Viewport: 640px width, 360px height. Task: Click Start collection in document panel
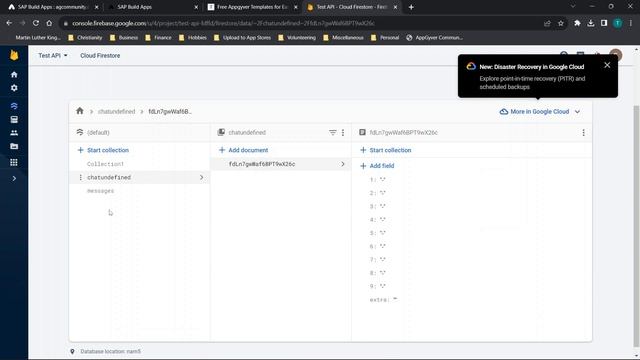tap(386, 150)
